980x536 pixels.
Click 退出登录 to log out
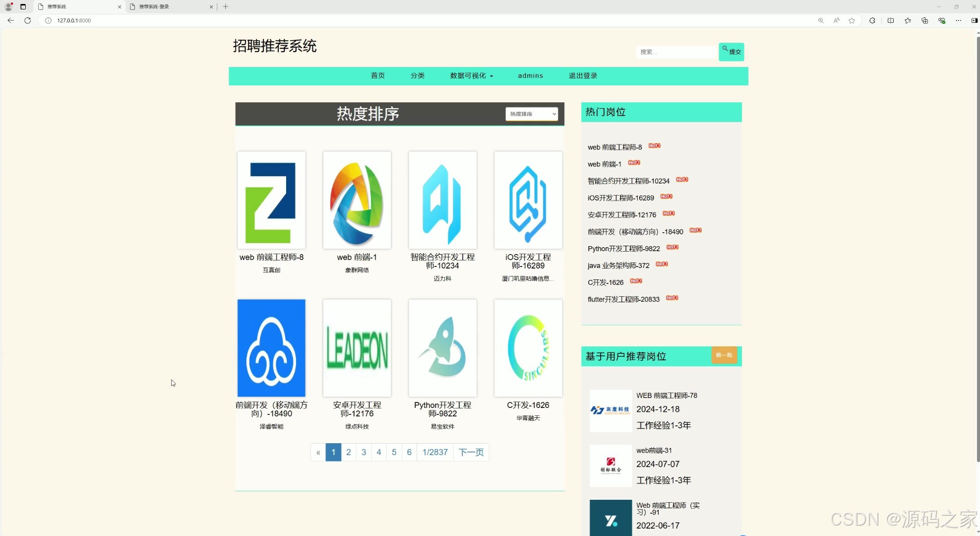click(x=583, y=75)
